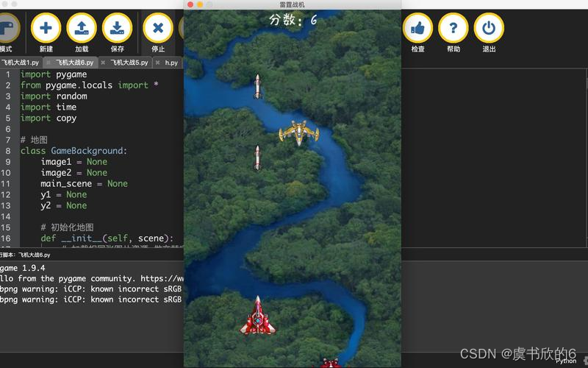
Task: Click the 停止 (Stop) toolbar icon
Action: tap(158, 28)
